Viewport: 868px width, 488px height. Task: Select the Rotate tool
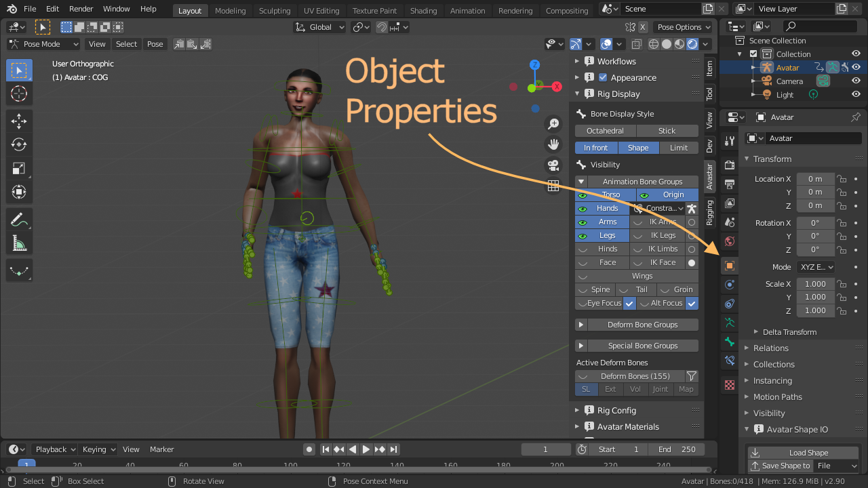tap(19, 144)
